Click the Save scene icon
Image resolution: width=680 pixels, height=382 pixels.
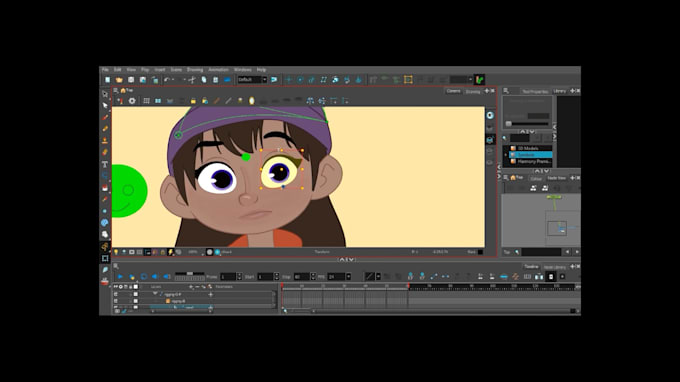click(x=131, y=80)
